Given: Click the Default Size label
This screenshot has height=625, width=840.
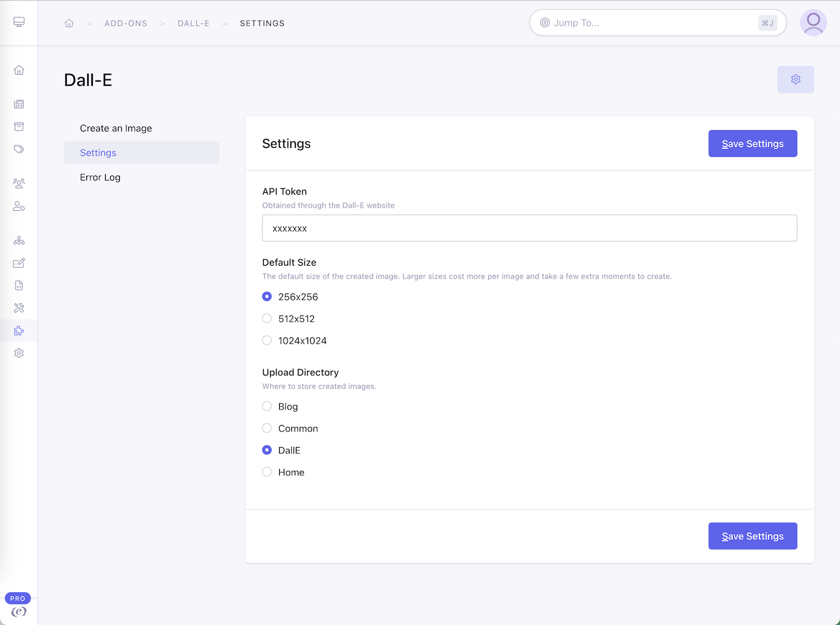Looking at the screenshot, I should 289,263.
